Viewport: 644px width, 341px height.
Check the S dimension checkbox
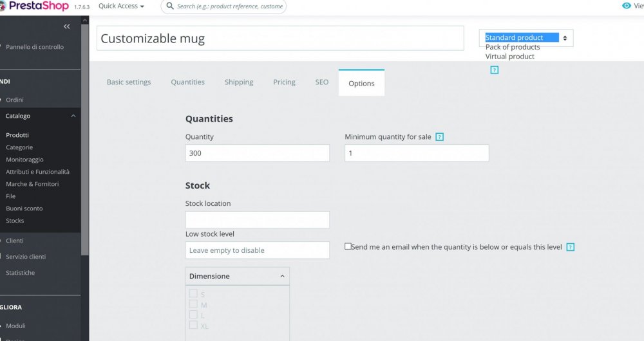tap(193, 293)
